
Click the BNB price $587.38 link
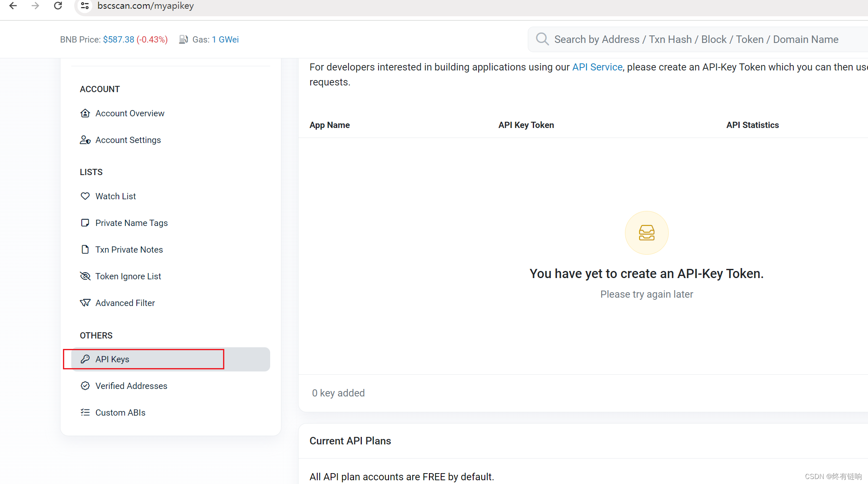118,39
